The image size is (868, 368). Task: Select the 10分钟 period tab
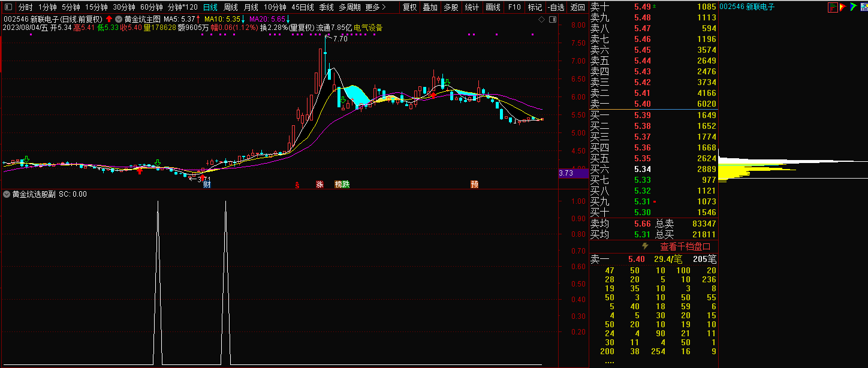pyautogui.click(x=275, y=8)
